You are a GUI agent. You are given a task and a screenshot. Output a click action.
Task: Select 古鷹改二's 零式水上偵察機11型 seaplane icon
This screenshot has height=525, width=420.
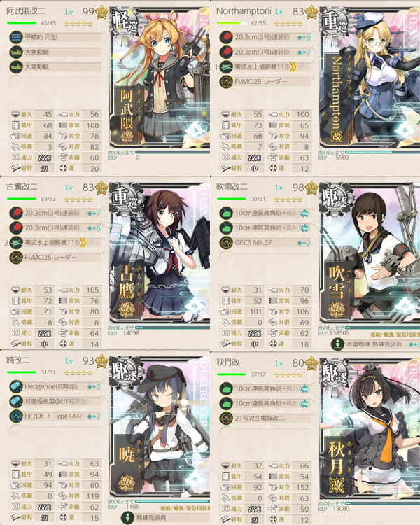point(15,242)
